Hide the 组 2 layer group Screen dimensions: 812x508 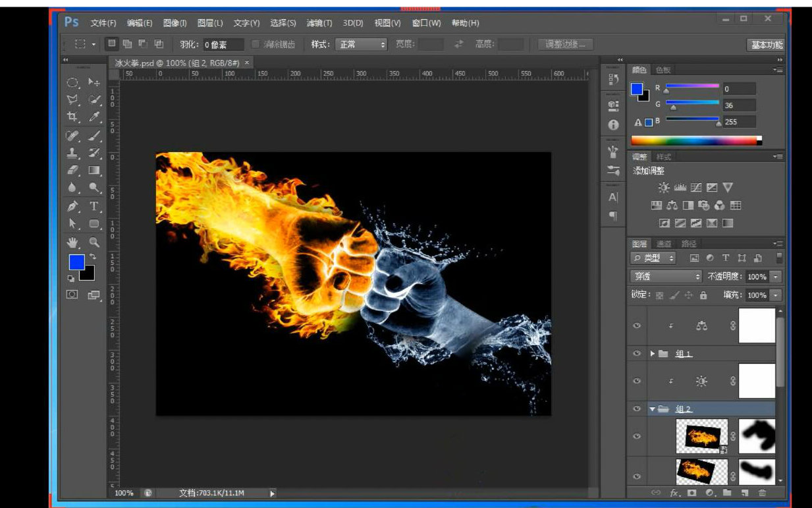pyautogui.click(x=637, y=409)
